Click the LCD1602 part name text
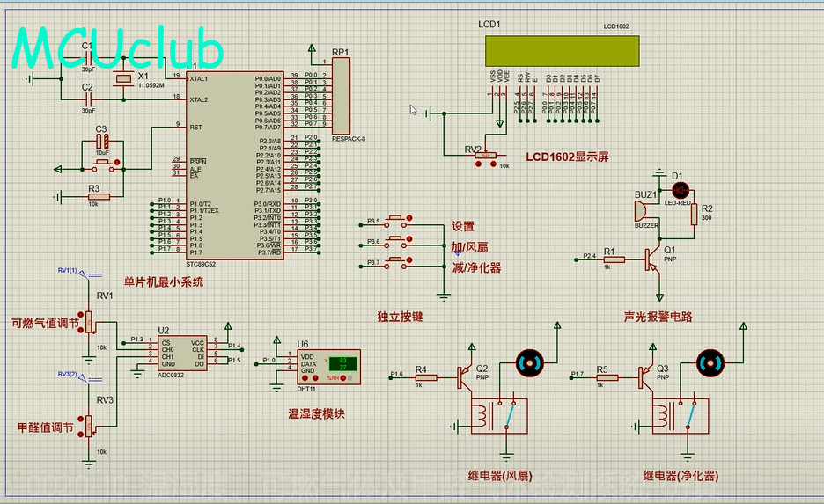The width and height of the screenshot is (824, 504). tap(616, 26)
